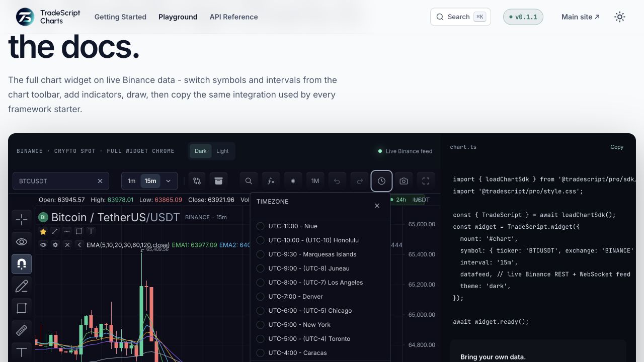The width and height of the screenshot is (644, 362).
Task: Click the small text quick tool
Action: [x=91, y=231]
